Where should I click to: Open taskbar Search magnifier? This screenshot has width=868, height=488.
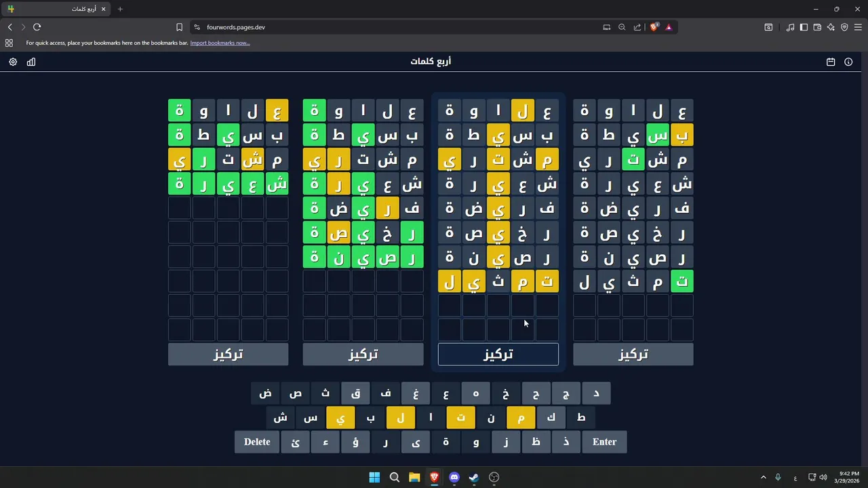tap(394, 477)
